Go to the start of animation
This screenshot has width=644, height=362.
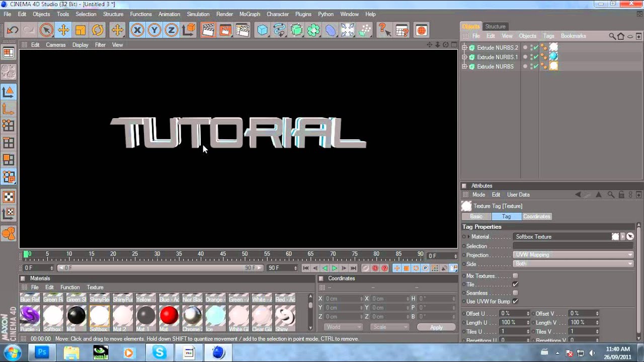click(305, 268)
